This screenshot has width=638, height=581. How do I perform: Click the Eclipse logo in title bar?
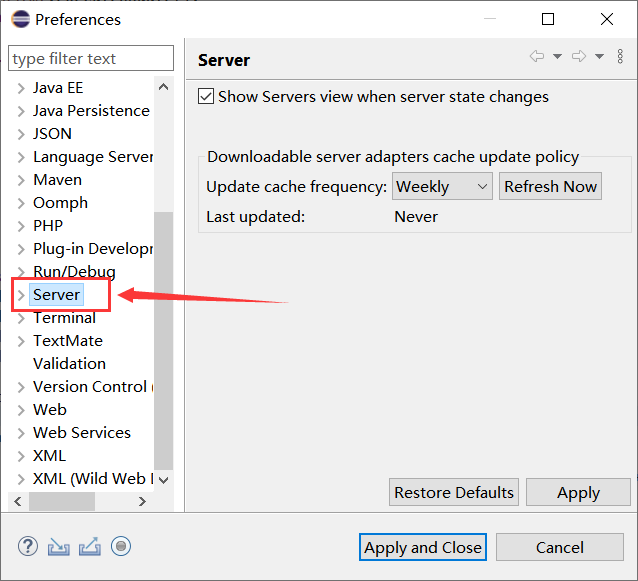(x=18, y=19)
